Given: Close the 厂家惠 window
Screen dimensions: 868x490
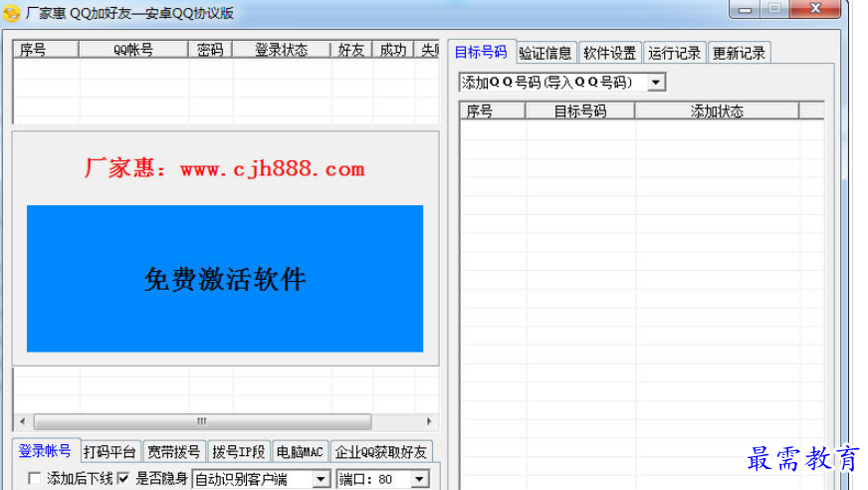Looking at the screenshot, I should point(815,8).
